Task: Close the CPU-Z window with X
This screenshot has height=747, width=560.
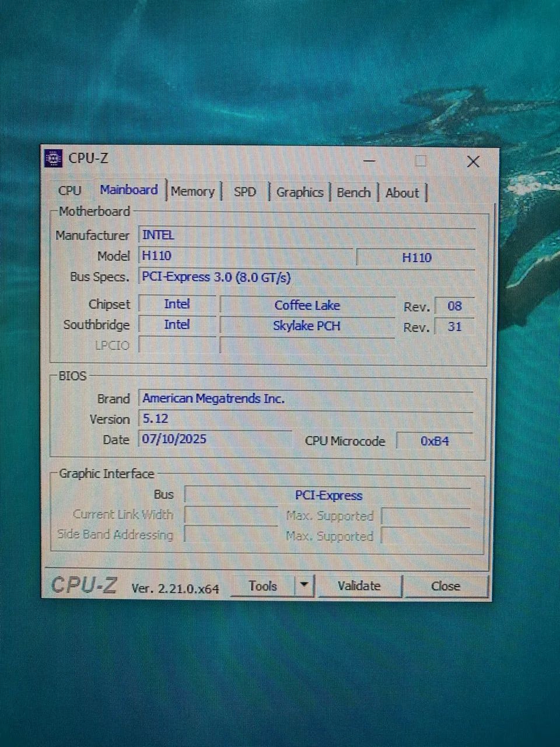Action: pos(473,162)
